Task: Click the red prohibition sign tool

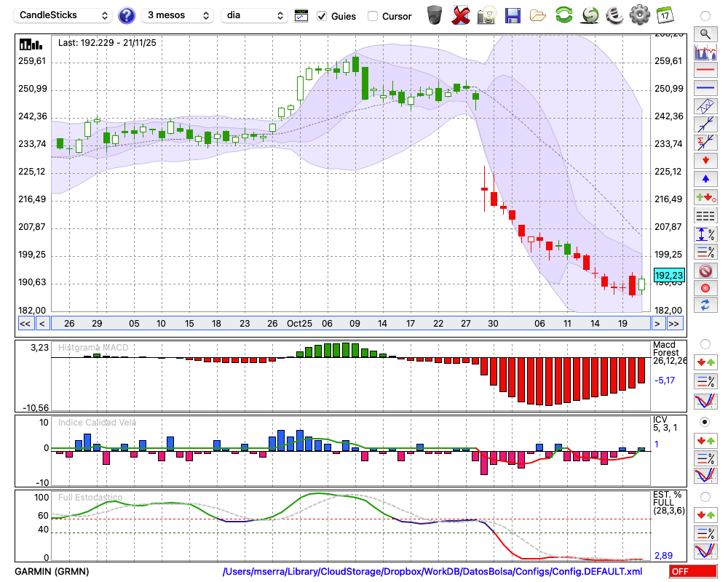Action: (705, 271)
